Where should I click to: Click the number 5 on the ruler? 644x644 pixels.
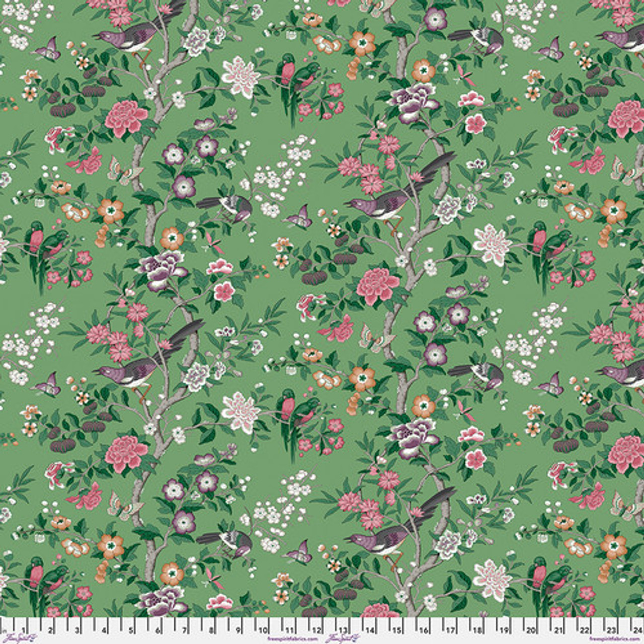(130, 629)
